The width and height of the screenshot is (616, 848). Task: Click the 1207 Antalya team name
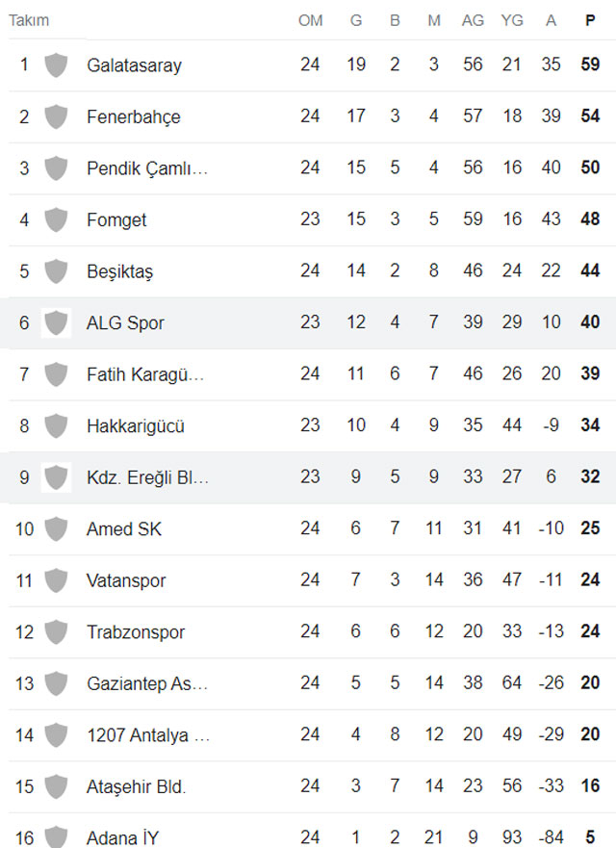pos(148,735)
